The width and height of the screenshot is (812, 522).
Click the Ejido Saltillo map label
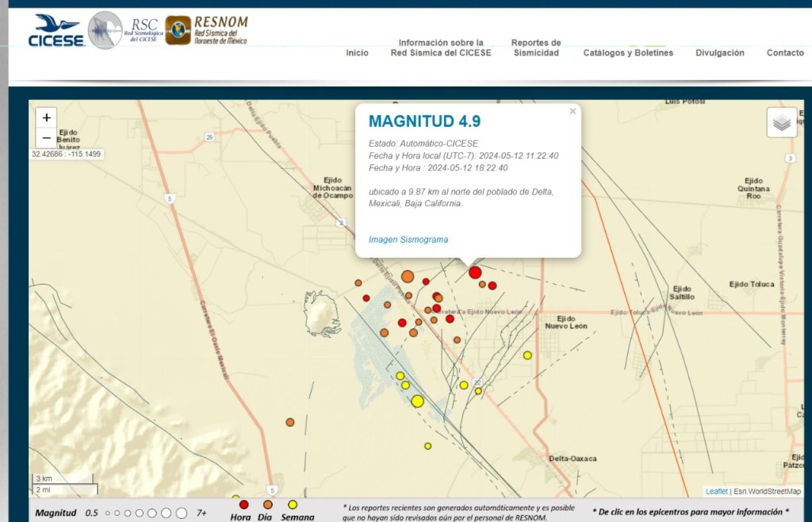pos(681,293)
